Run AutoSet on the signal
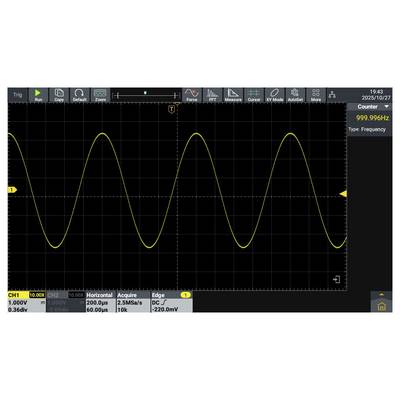Image resolution: width=400 pixels, height=400 pixels. coord(295,95)
